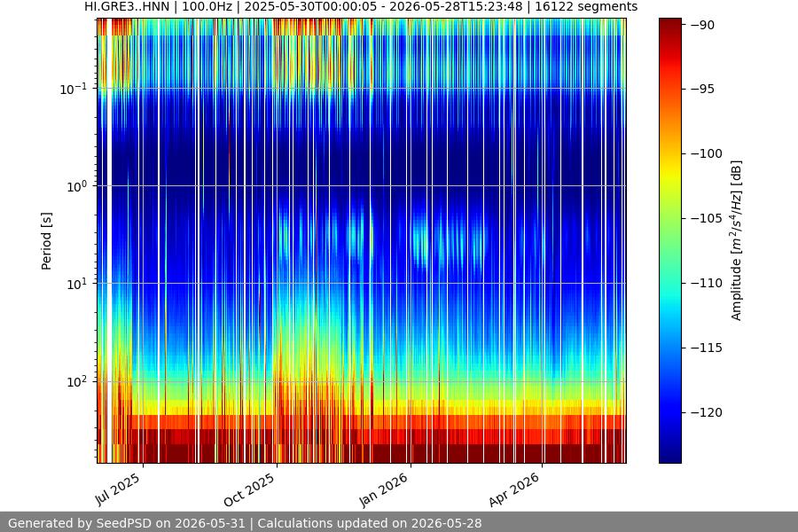Click the −110 colorbar tick label
Viewport: 798px width, 532px height.
tap(706, 283)
